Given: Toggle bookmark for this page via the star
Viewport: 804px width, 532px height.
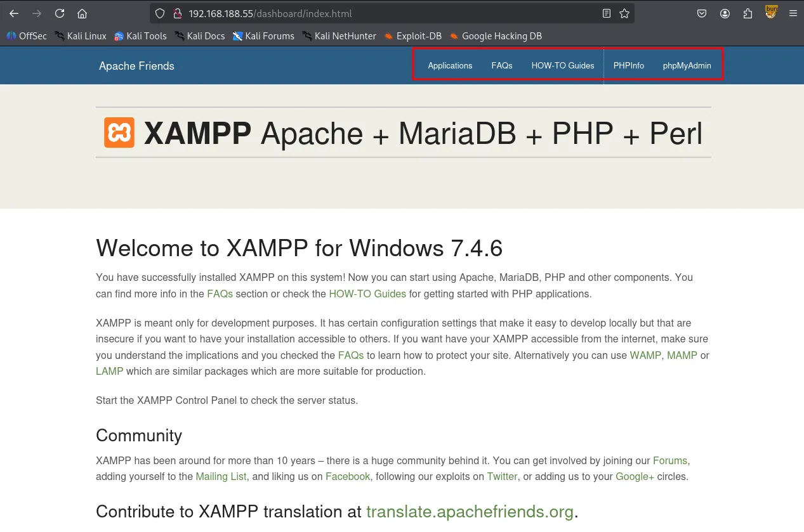Looking at the screenshot, I should click(x=624, y=13).
